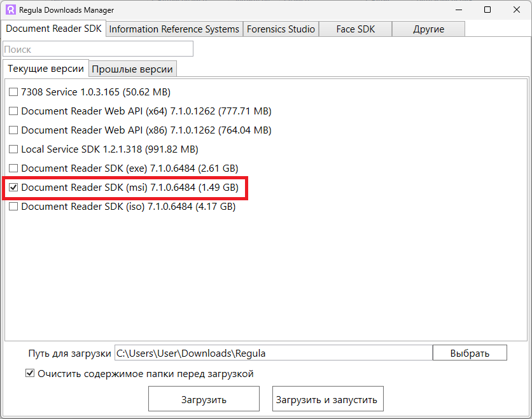Uncheck Document Reader SDK (msi) package
532x419 pixels.
(x=13, y=188)
